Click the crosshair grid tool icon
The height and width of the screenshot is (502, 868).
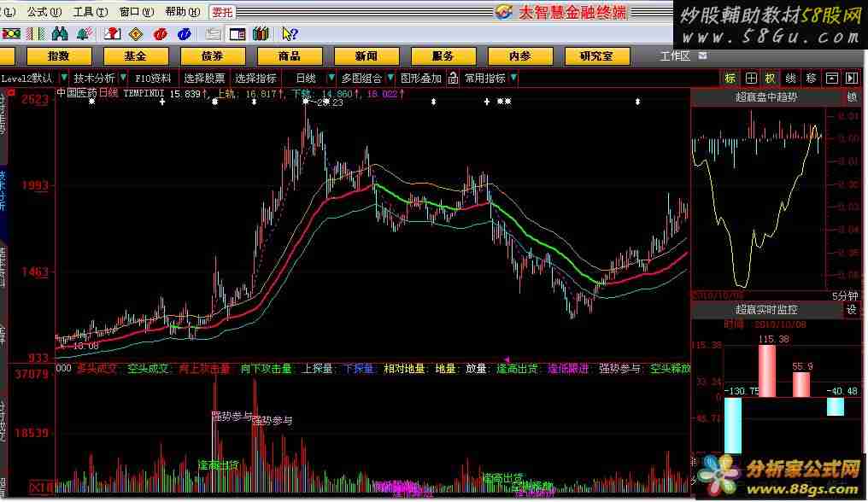751,78
